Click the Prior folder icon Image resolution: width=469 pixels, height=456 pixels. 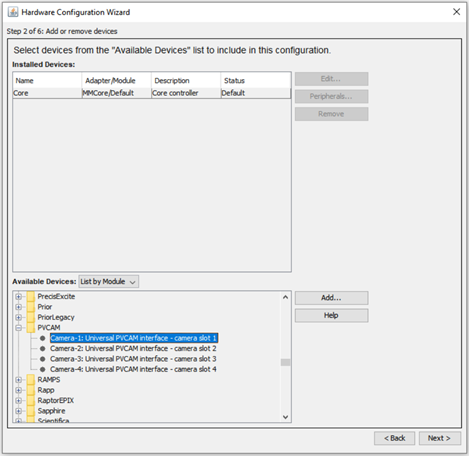(x=31, y=307)
